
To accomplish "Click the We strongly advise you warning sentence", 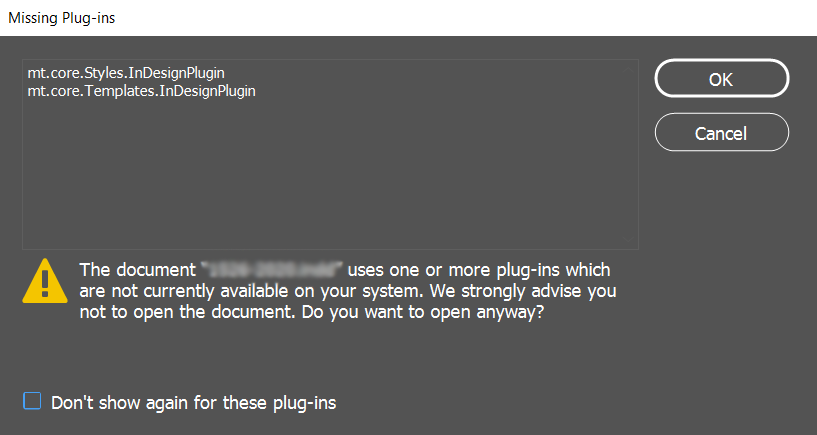I will point(523,291).
